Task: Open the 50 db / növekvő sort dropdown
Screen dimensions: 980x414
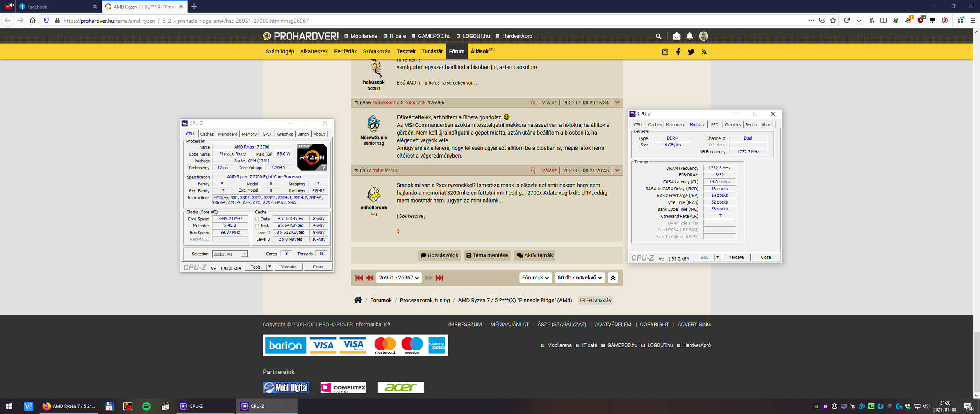Action: 580,278
